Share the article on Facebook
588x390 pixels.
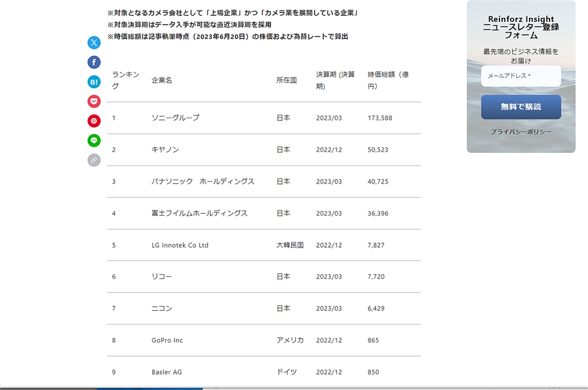94,62
